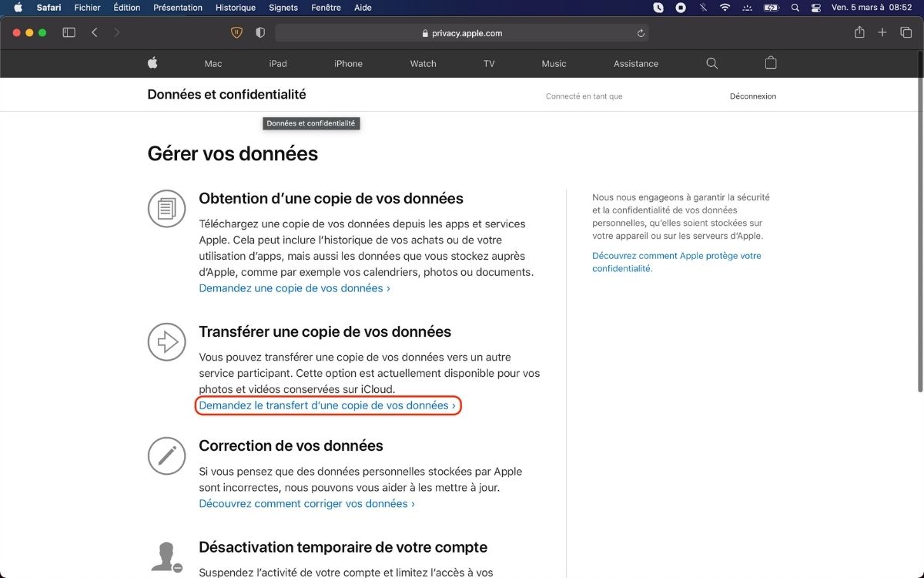Open the Aide menu
This screenshot has width=924, height=578.
tap(363, 8)
